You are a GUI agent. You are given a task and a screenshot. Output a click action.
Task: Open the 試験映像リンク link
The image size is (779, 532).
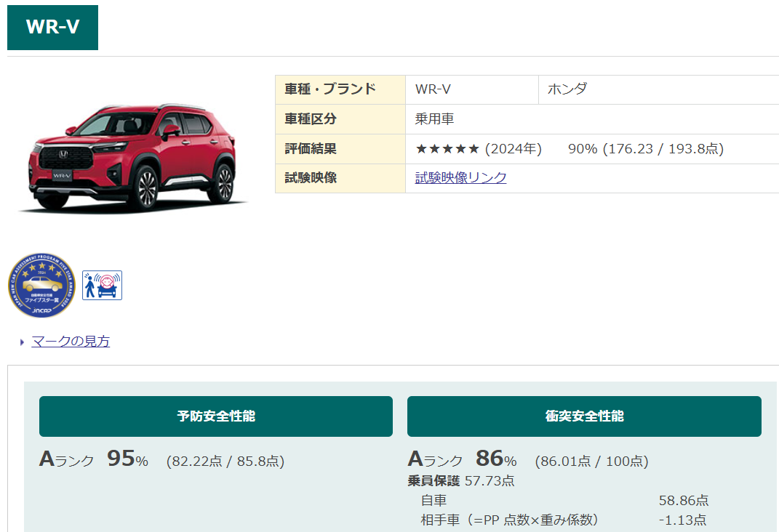pyautogui.click(x=460, y=177)
